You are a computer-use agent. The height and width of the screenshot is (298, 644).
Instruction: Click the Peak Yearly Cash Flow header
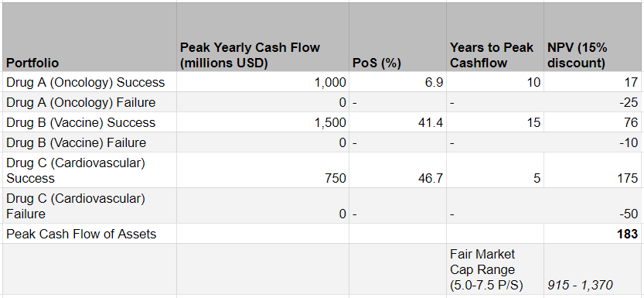[263, 37]
